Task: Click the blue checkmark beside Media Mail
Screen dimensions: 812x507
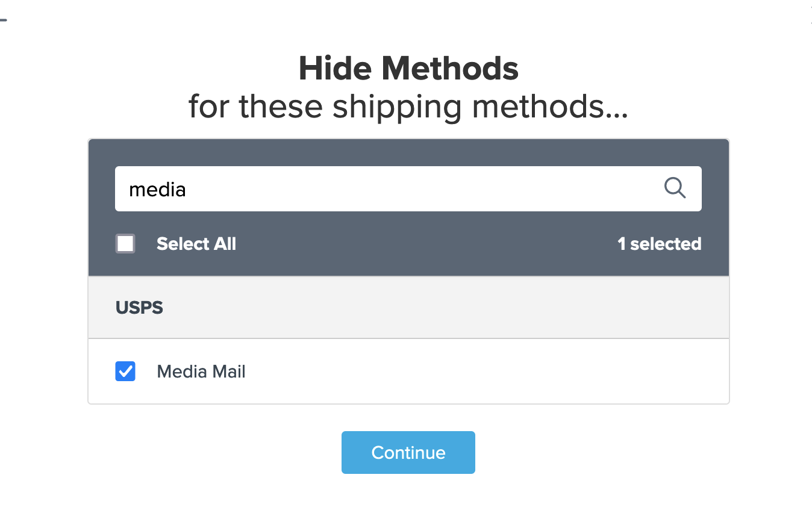Action: tap(125, 372)
